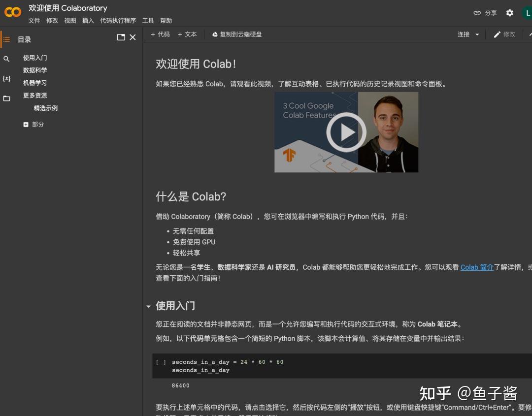Viewport: 532px width, 416px height.
Task: Collapse the 使用入门 section arrow
Action: point(148,307)
